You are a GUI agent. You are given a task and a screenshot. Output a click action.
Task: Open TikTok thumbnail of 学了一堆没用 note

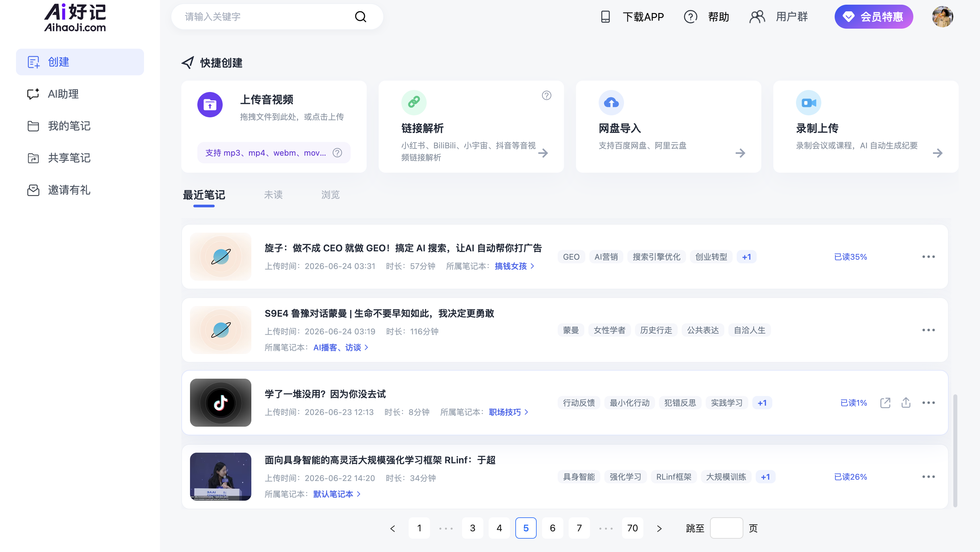[221, 402]
